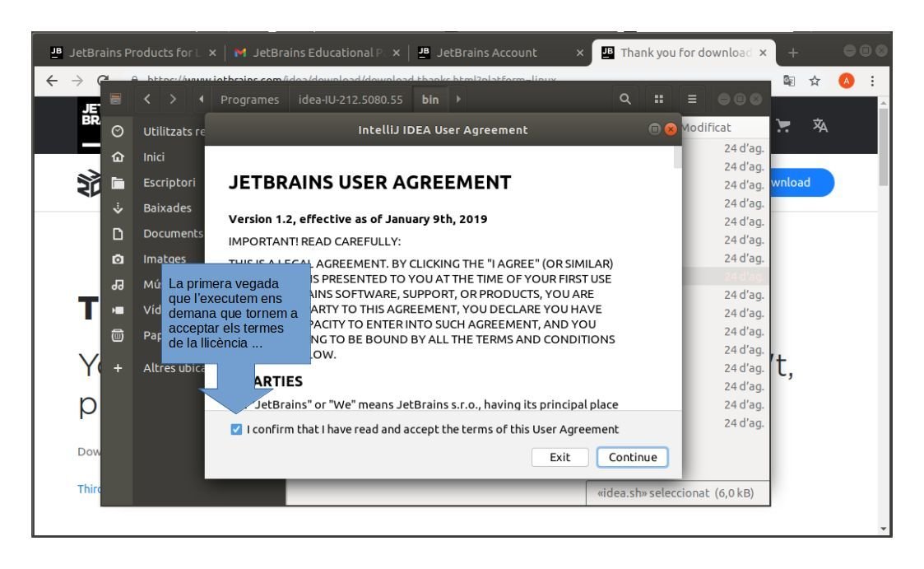Screen dimensions: 924x569
Task: Click the Continue button
Action: click(632, 457)
